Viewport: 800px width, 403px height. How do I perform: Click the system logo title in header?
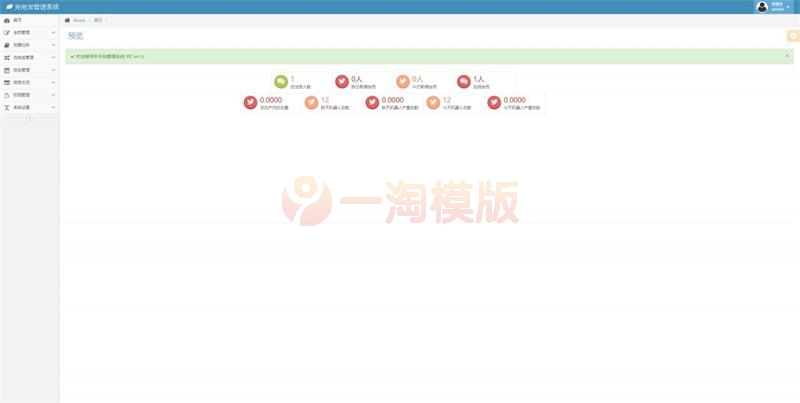pos(32,6)
